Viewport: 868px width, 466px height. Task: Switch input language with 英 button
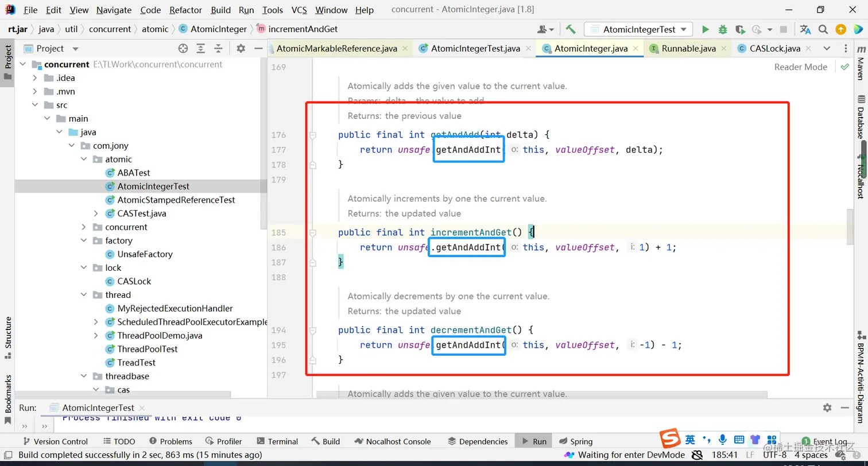click(690, 439)
